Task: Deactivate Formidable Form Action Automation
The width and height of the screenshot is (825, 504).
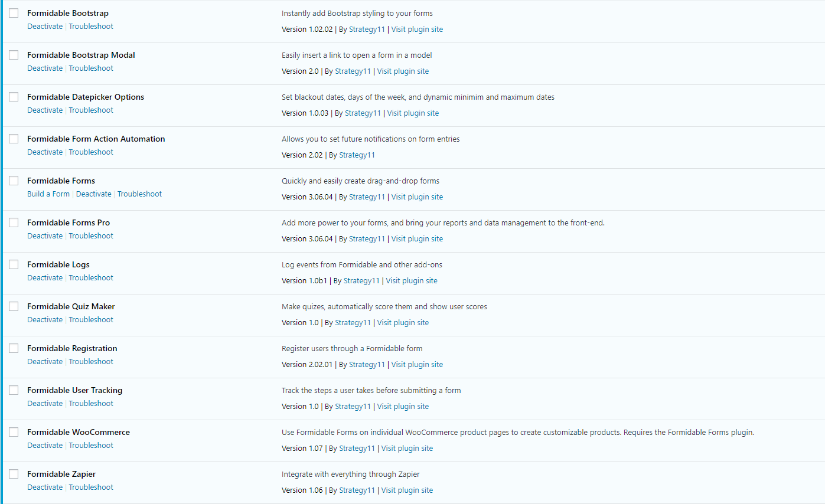Action: [45, 152]
